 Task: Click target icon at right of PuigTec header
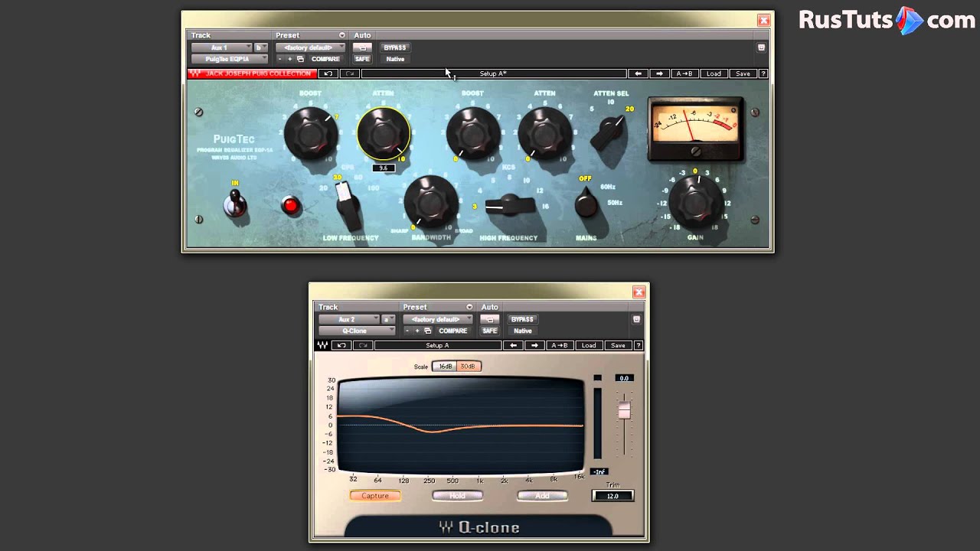click(x=761, y=47)
